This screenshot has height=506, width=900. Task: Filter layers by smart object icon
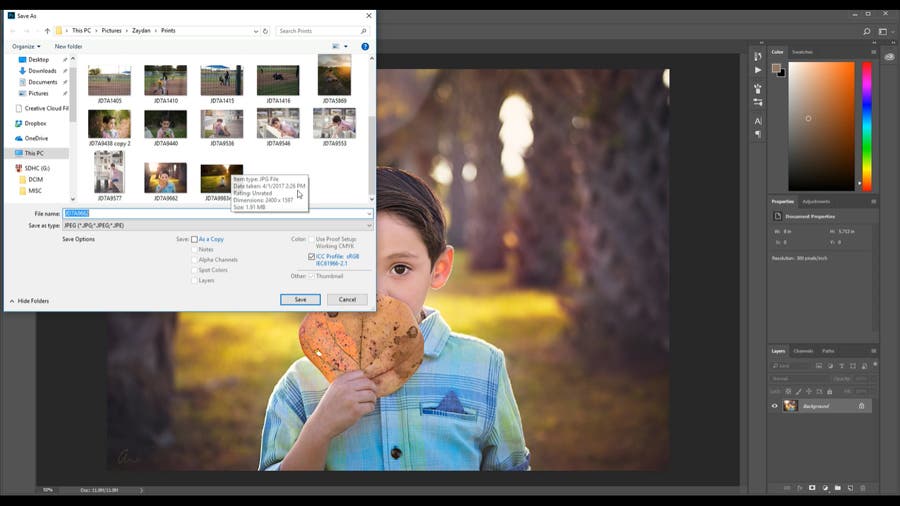[x=864, y=365]
